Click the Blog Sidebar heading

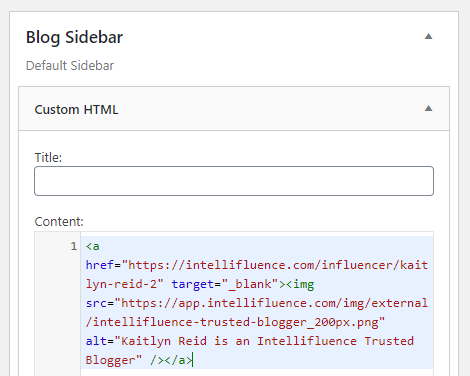click(74, 37)
